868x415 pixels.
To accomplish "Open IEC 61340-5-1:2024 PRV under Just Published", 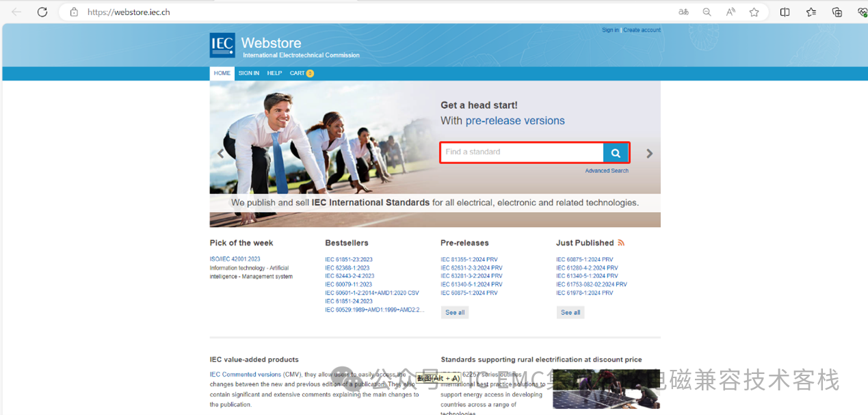I will [x=588, y=276].
